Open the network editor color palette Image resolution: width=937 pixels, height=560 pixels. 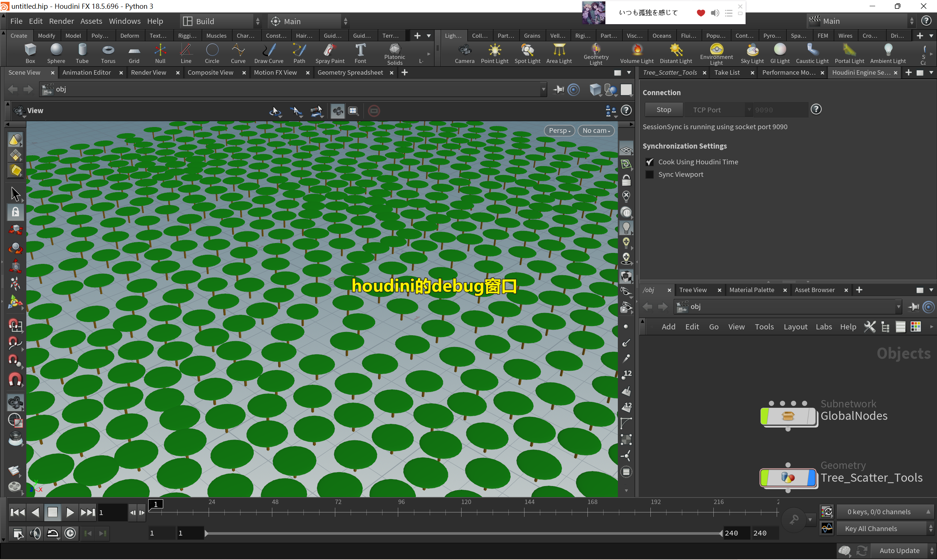pos(916,326)
